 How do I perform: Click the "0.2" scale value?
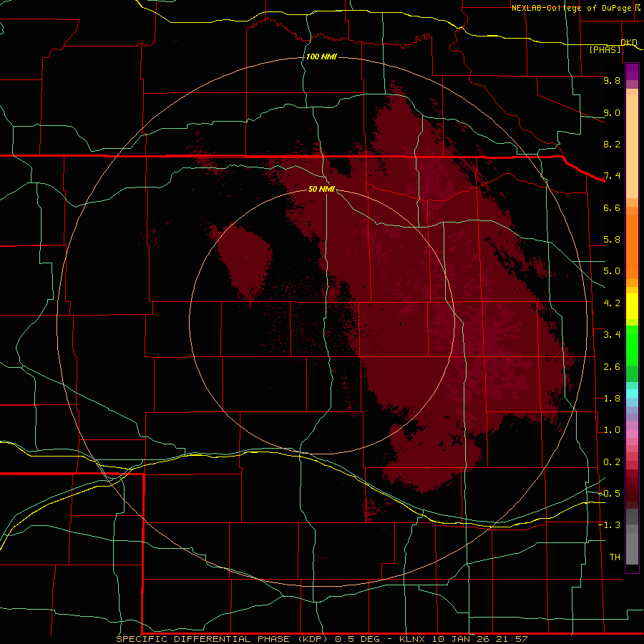tap(612, 462)
